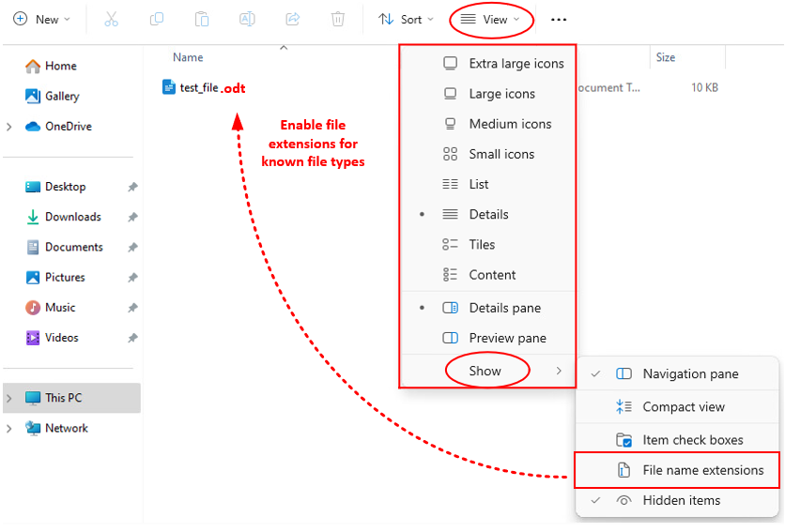785x532 pixels.
Task: Click the Delete trash icon
Action: 338,20
